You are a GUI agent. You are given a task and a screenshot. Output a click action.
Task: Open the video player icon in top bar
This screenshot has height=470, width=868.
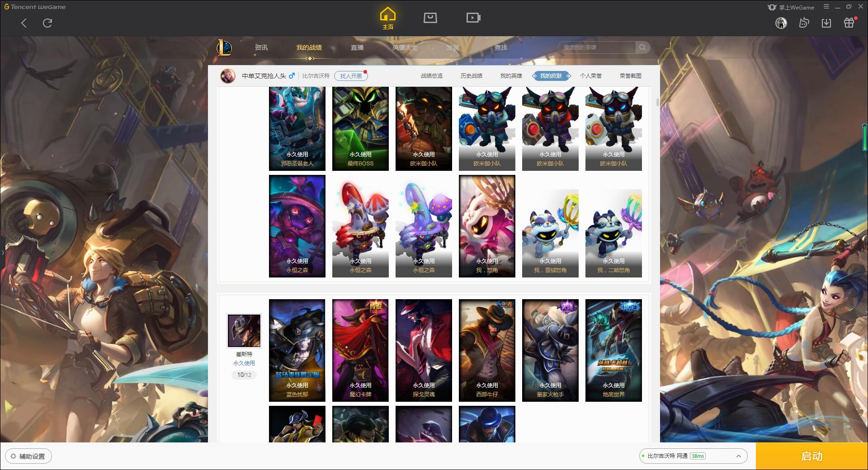(x=473, y=18)
